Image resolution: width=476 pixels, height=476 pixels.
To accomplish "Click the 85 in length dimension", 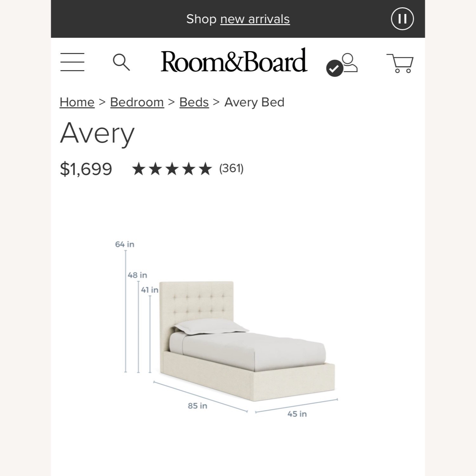I will pos(197,406).
